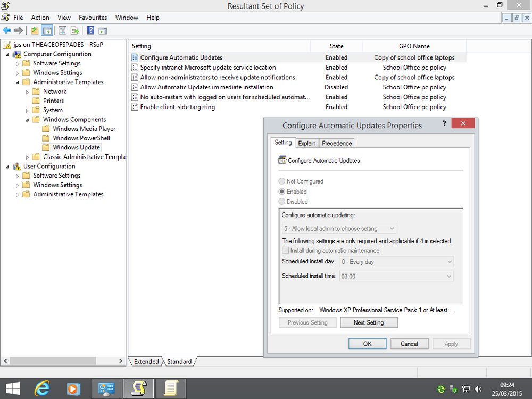Open the Configure automatic updating dropdown
The image size is (532, 399).
(x=339, y=229)
